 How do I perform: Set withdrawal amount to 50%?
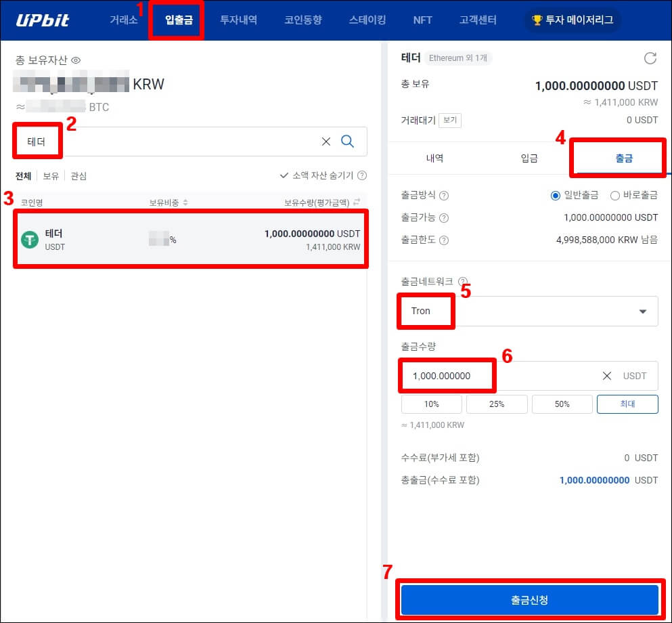562,404
